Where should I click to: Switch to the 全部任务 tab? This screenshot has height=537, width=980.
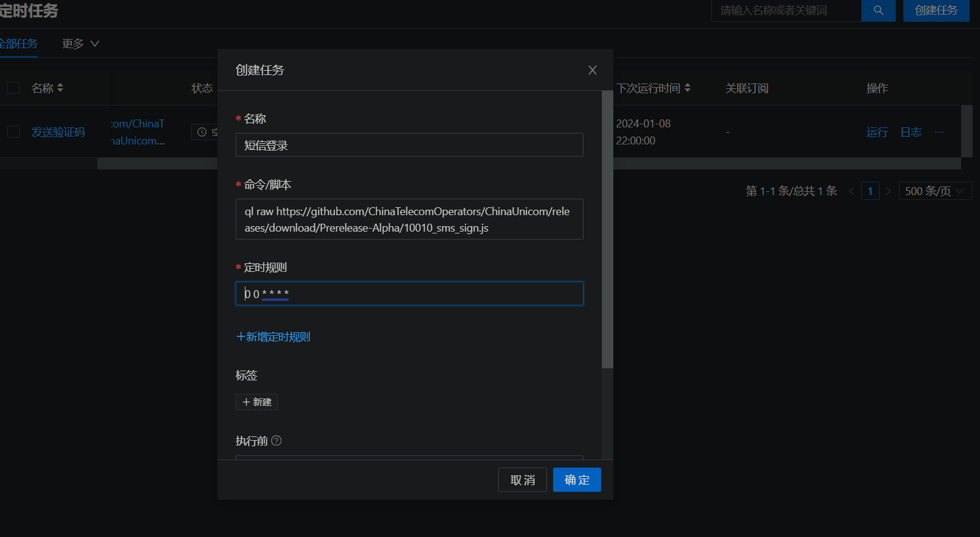[x=18, y=44]
